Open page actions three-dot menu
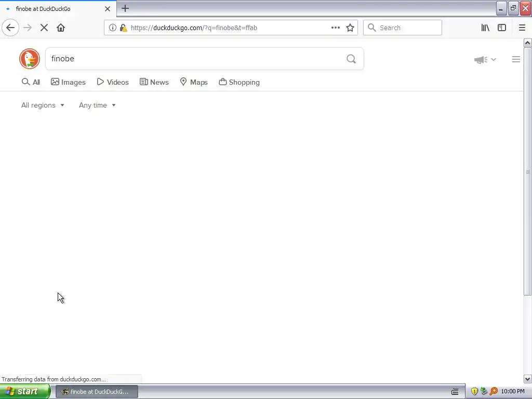 pos(336,28)
